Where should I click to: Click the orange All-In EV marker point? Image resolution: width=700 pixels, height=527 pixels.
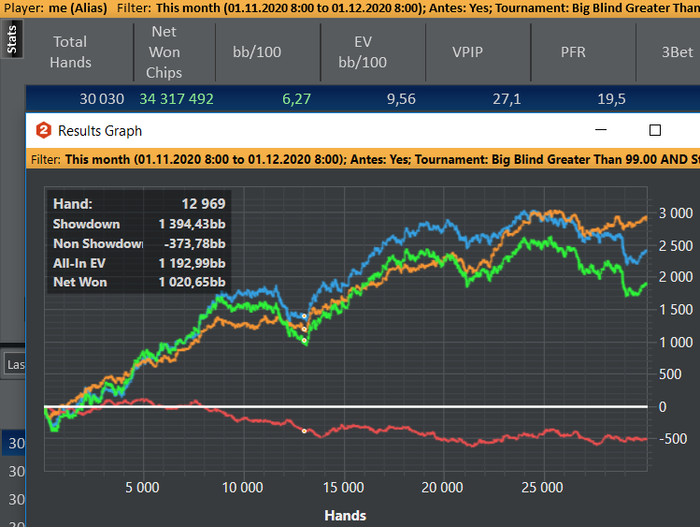[x=304, y=329]
